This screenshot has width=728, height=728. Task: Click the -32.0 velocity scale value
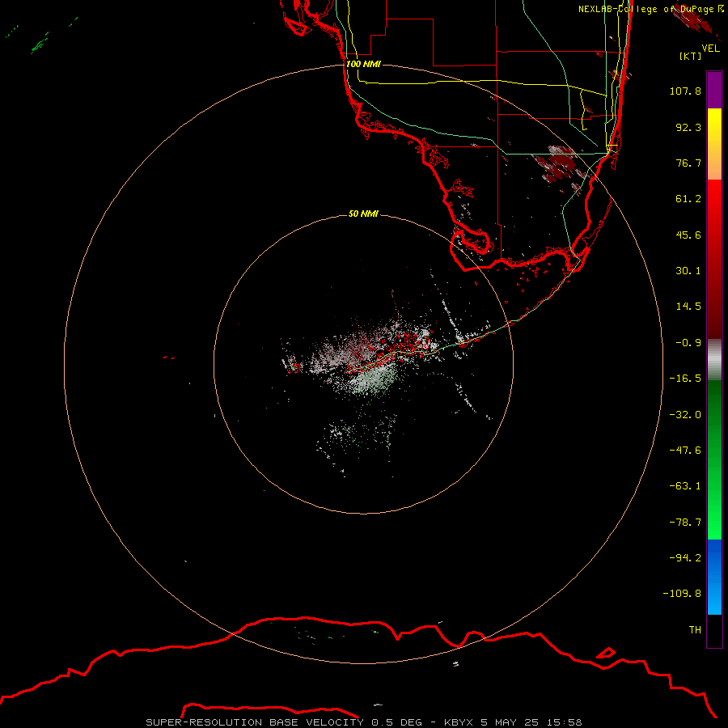(685, 415)
